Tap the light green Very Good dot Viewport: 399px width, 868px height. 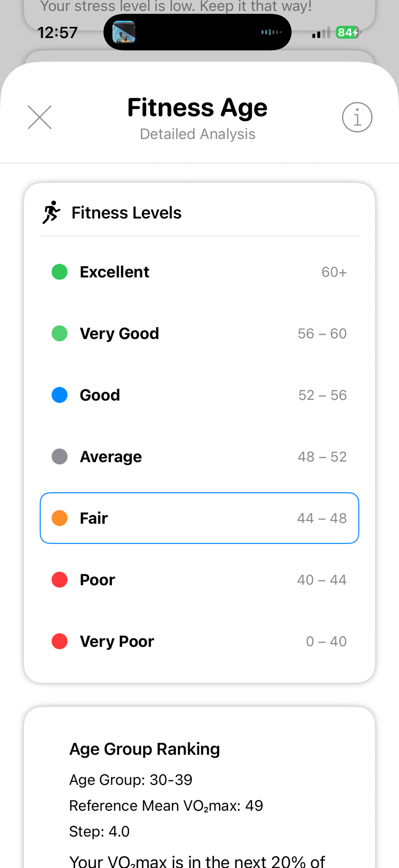[60, 334]
